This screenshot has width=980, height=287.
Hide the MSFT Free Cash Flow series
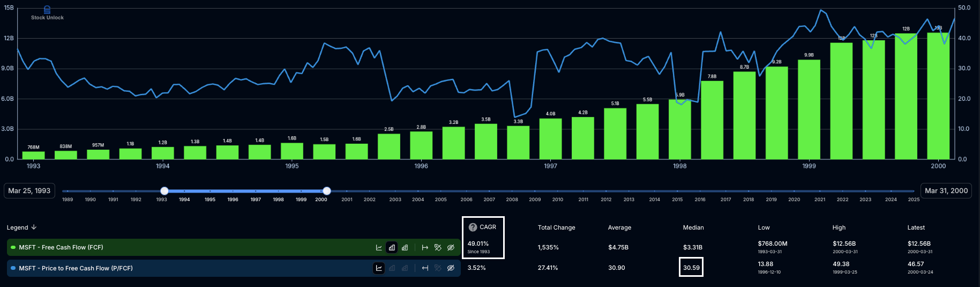451,247
